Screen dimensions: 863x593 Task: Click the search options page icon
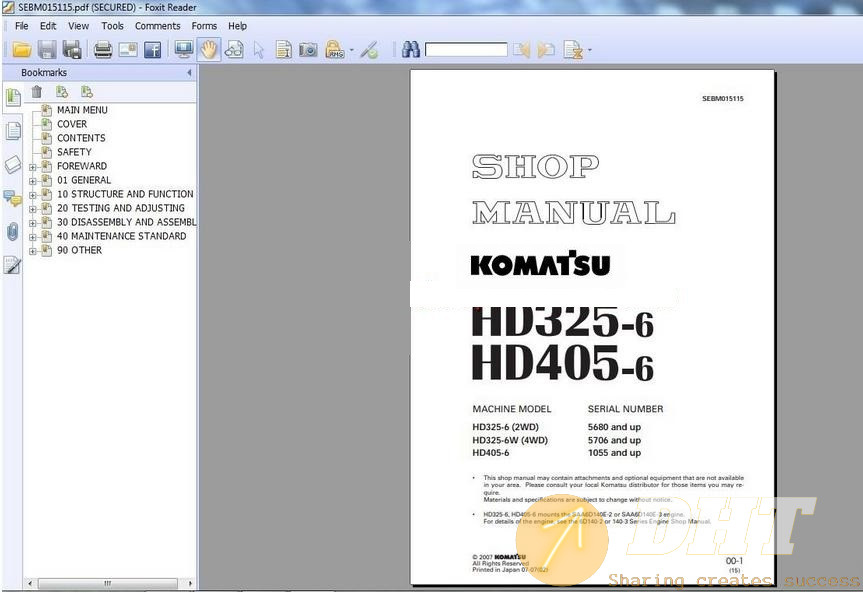573,50
